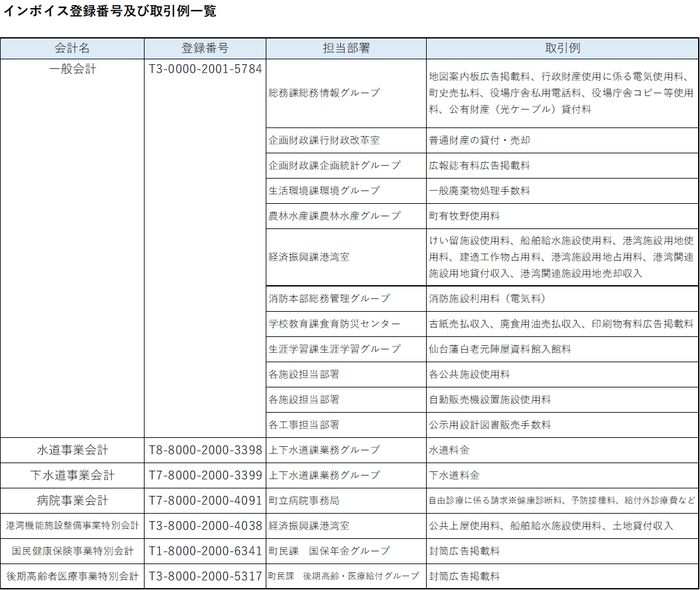Select 町民課 国保年金グループ cell
Screen dimensions: 700x590
(x=346, y=551)
